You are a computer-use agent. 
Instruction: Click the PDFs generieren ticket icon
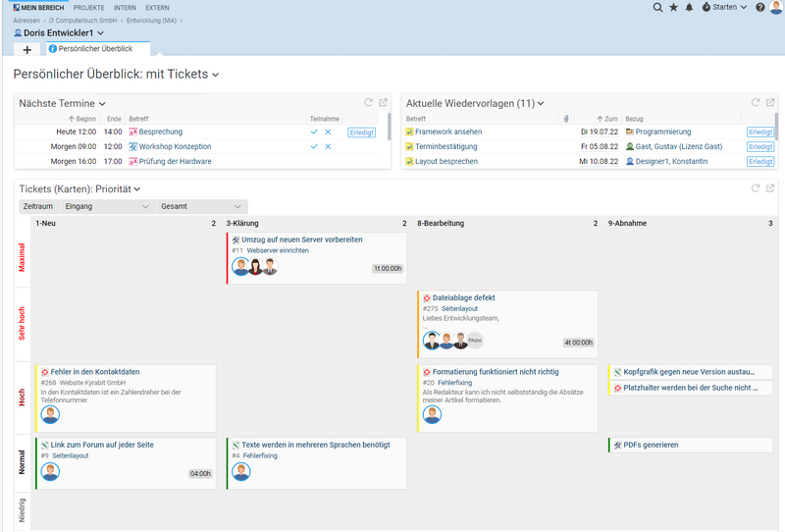point(618,445)
